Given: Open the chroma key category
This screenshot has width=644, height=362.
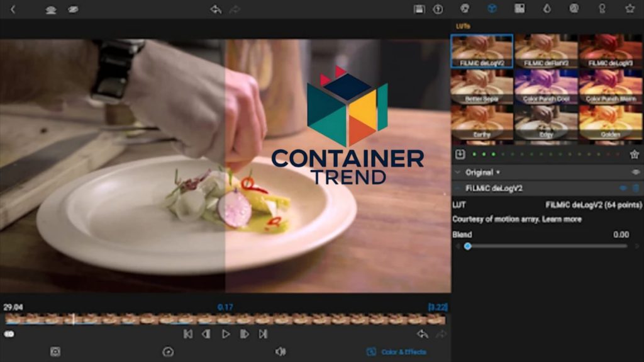Looking at the screenshot, I should [x=602, y=8].
